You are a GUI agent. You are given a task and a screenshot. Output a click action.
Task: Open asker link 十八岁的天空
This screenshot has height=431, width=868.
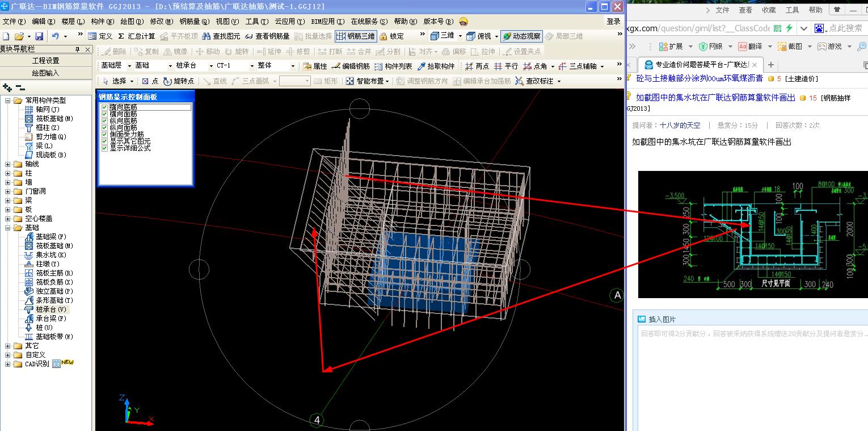click(x=680, y=125)
